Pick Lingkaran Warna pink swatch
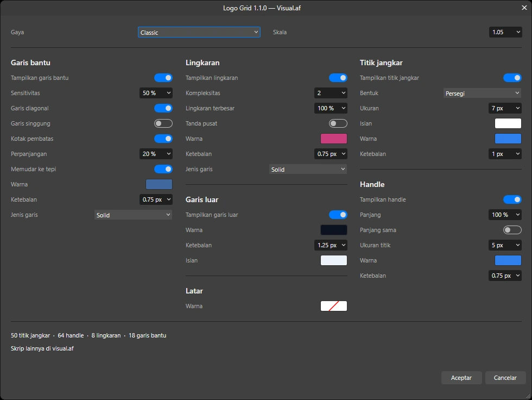532x400 pixels. click(x=334, y=139)
